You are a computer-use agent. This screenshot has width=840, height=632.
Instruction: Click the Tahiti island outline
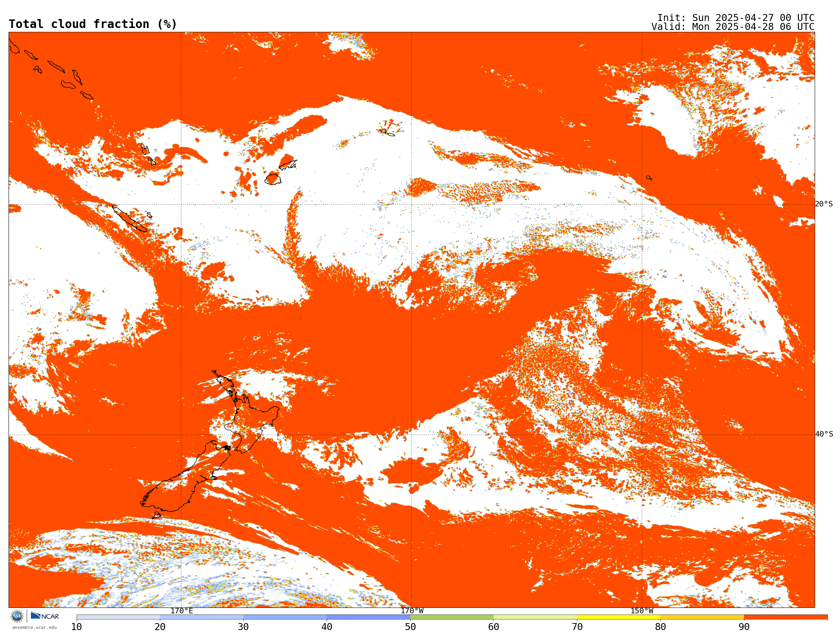[649, 178]
